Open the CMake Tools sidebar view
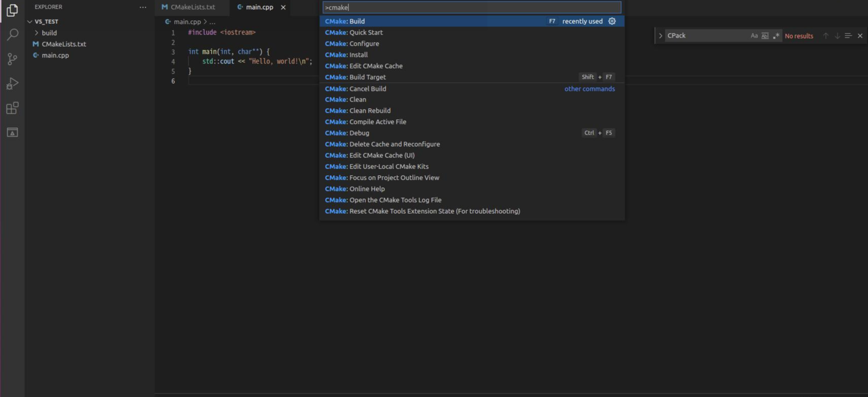 coord(12,133)
